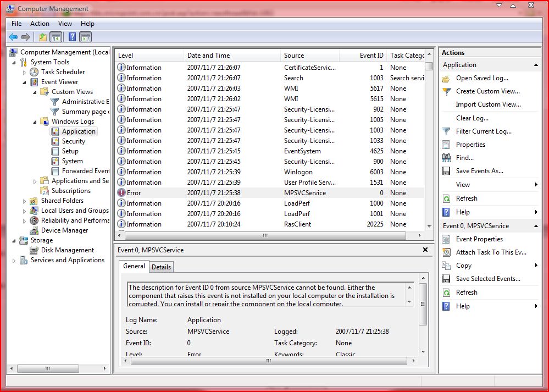Select the EventSystem event 4625 row
Screen dimensions: 549x392
(x=270, y=151)
